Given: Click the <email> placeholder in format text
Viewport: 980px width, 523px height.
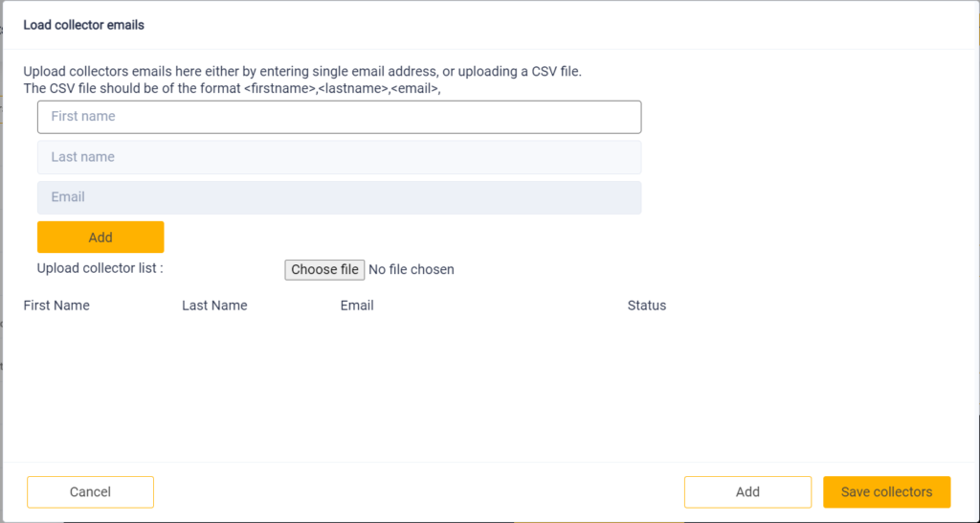Looking at the screenshot, I should 414,88.
